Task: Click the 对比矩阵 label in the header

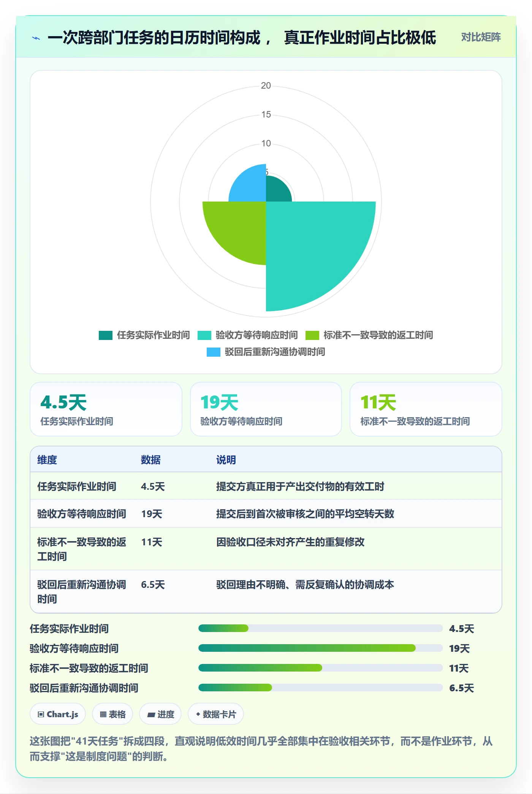Action: click(x=481, y=37)
